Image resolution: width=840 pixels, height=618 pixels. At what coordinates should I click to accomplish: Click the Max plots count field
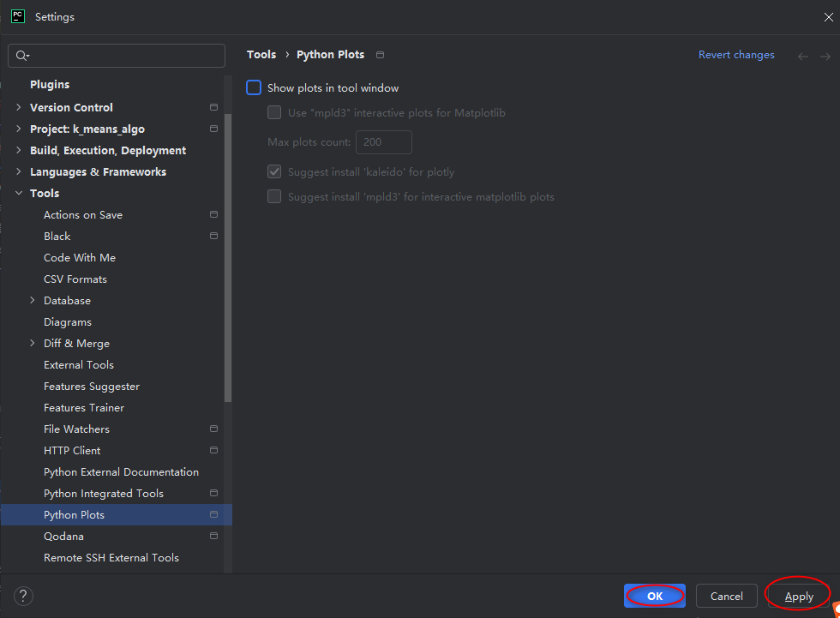[x=384, y=142]
